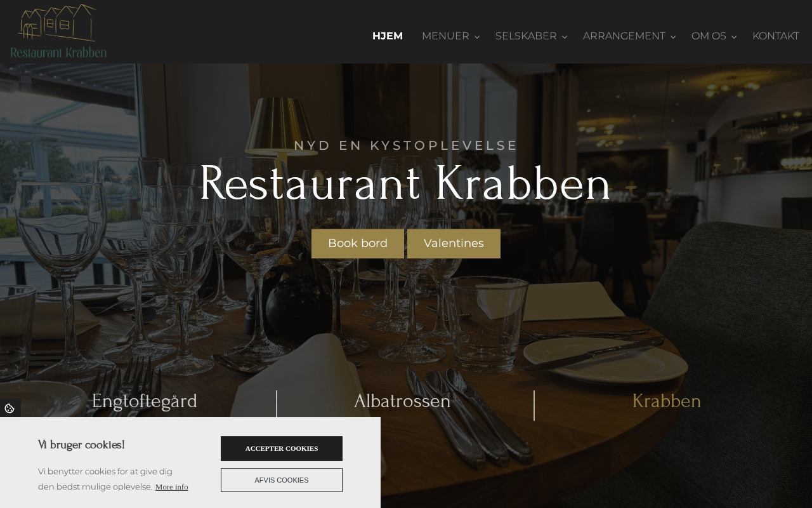This screenshot has height=508, width=812.
Task: Reject cookies with AFVIS COOKIES button
Action: 282,480
